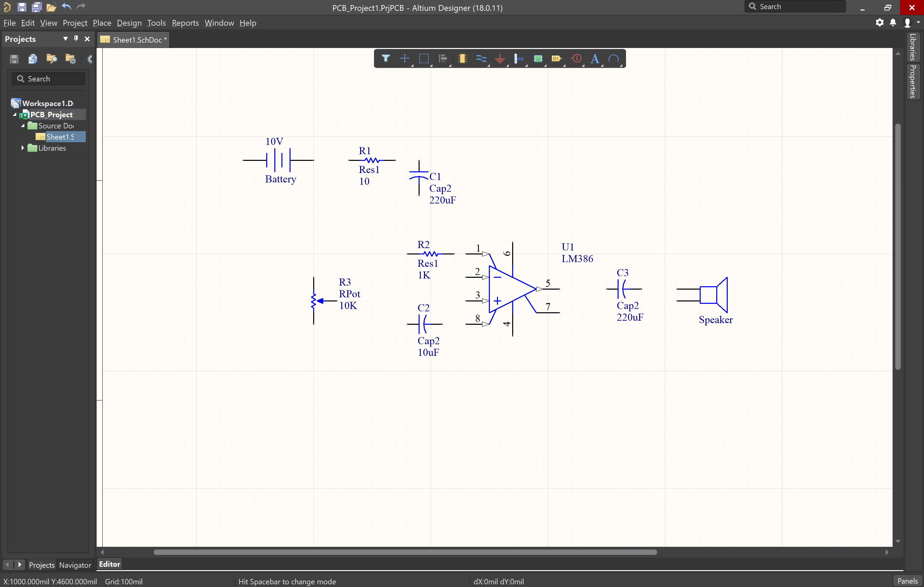924x587 pixels.
Task: Select the net label placement tool
Action: point(519,59)
